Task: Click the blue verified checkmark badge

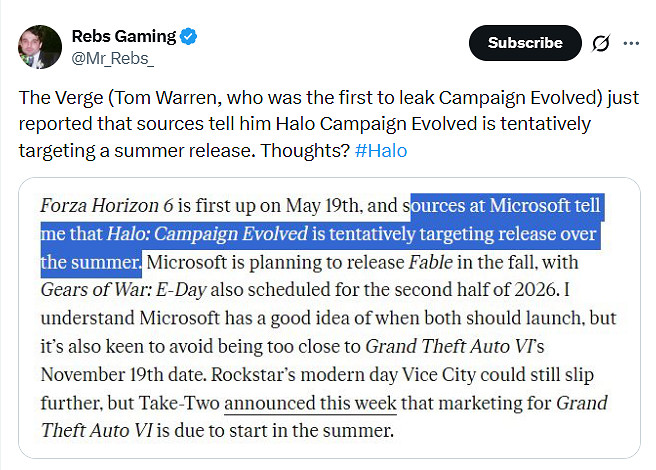Action: [189, 37]
